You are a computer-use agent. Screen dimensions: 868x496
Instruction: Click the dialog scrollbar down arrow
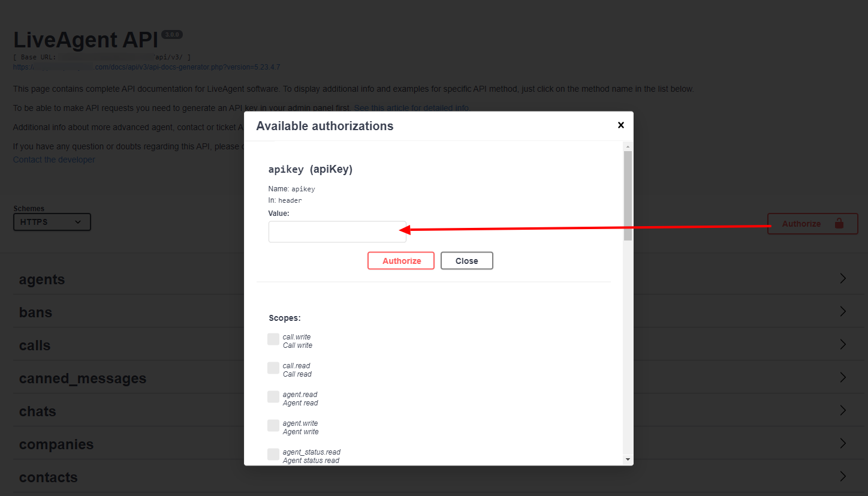(628, 459)
